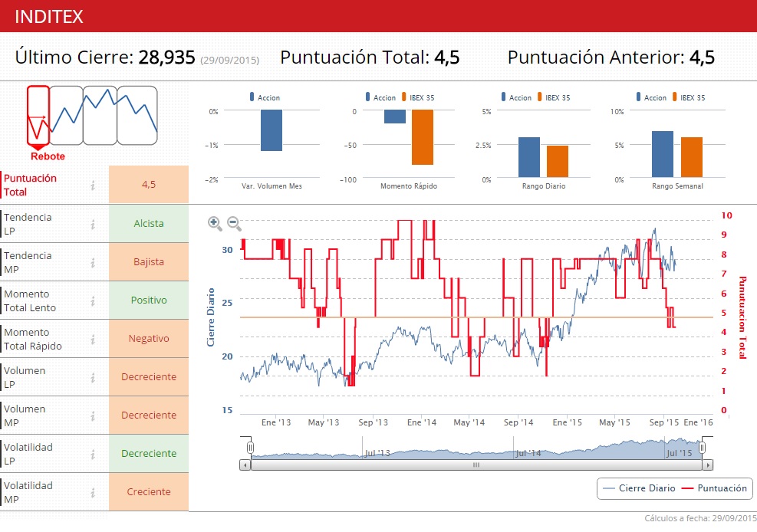Click blue Accion bar in Rango Semanal
Screen dimensions: 757x532
663,154
